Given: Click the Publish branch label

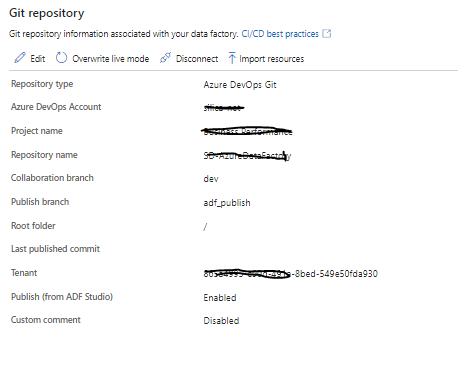Looking at the screenshot, I should [40, 202].
